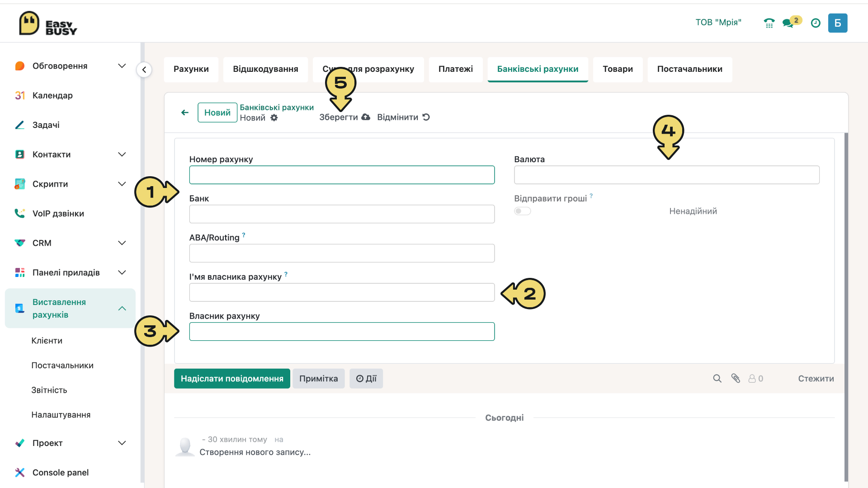Image resolution: width=868 pixels, height=488 pixels.
Task: Open Звітність submenu item
Action: coord(49,390)
